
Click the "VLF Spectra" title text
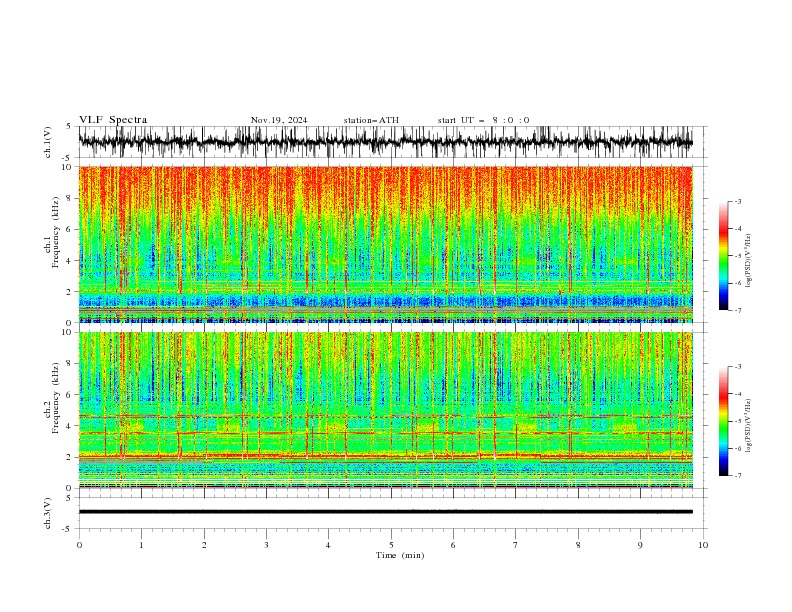pyautogui.click(x=113, y=120)
